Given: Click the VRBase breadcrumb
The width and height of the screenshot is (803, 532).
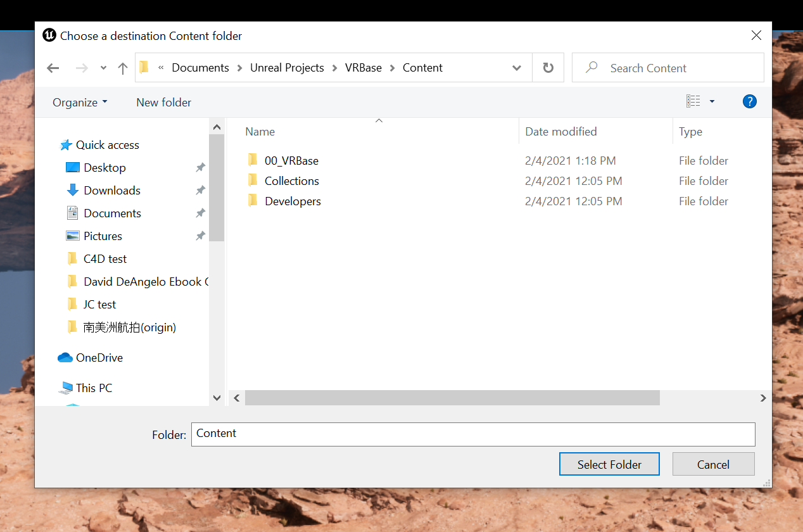Looking at the screenshot, I should click(364, 68).
